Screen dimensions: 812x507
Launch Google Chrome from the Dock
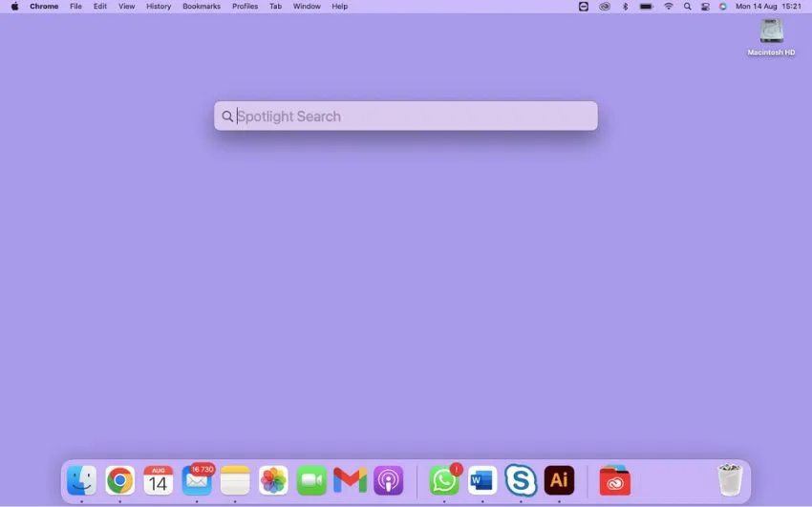tap(120, 480)
